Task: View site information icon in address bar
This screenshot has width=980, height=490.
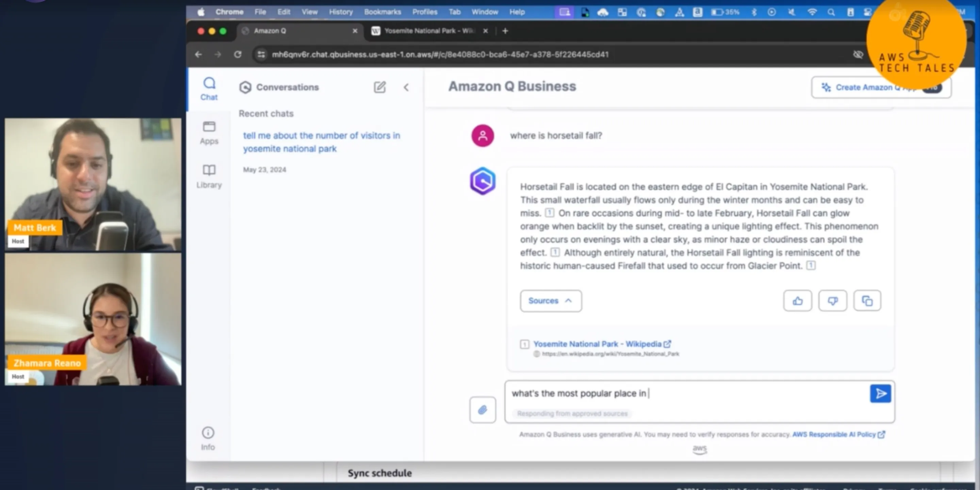Action: [261, 54]
